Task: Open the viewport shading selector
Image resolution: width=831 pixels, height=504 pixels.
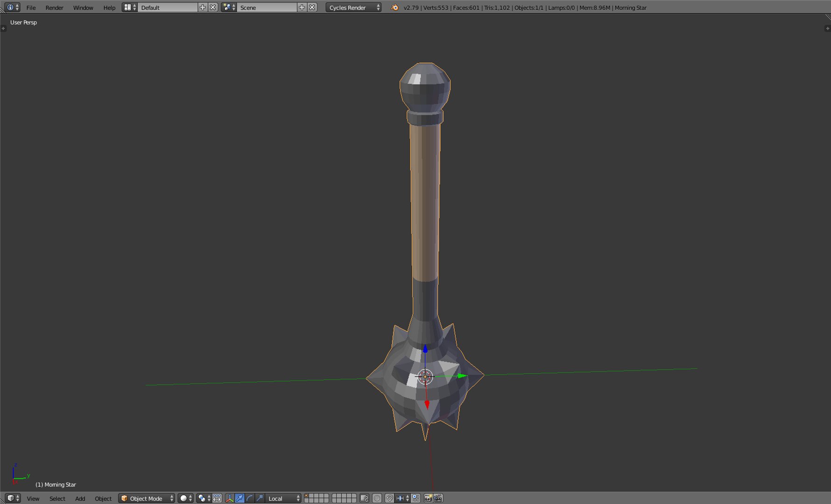Action: 186,498
